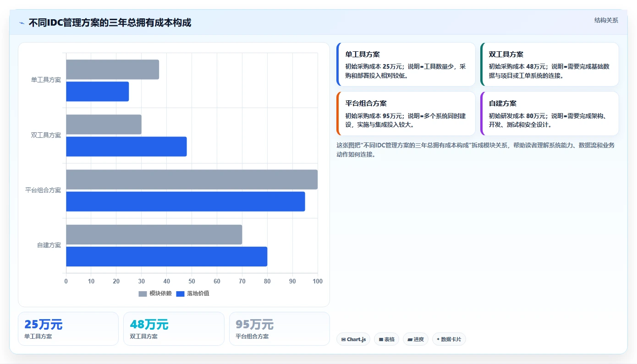Viewport: 637px width, 364px height.
Task: Select the blue bar for 单工具方案
Action: click(x=98, y=92)
